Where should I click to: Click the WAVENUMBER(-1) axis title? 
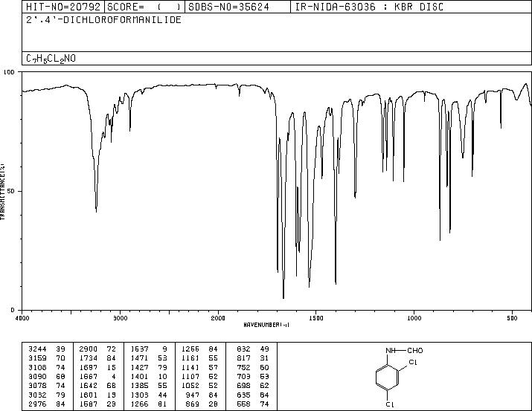coord(266,325)
